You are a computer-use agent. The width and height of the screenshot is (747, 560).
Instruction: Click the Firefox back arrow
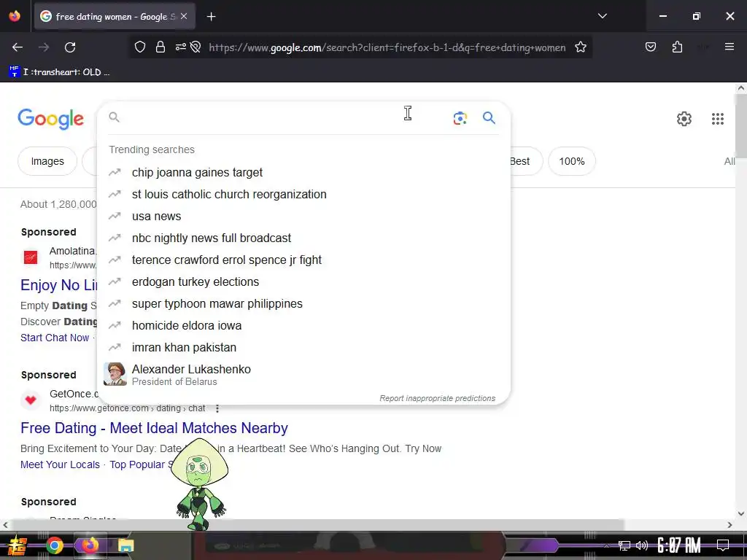point(18,47)
